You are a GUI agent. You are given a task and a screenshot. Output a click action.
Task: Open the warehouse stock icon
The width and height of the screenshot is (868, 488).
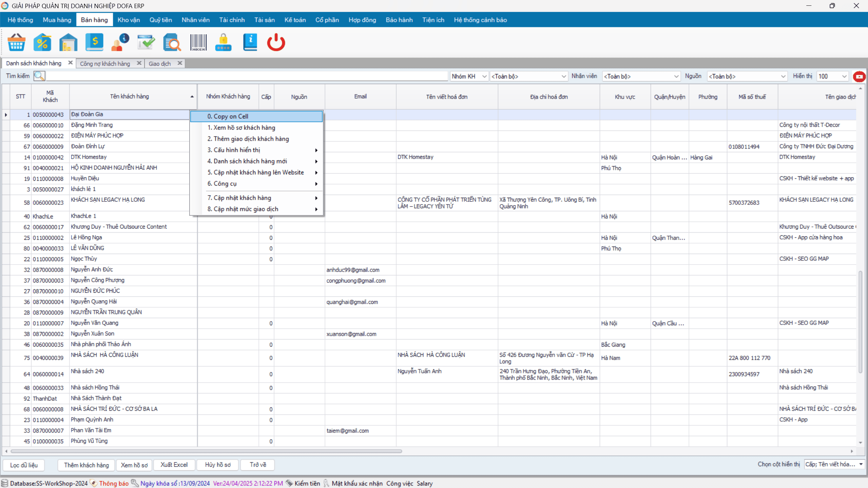68,42
